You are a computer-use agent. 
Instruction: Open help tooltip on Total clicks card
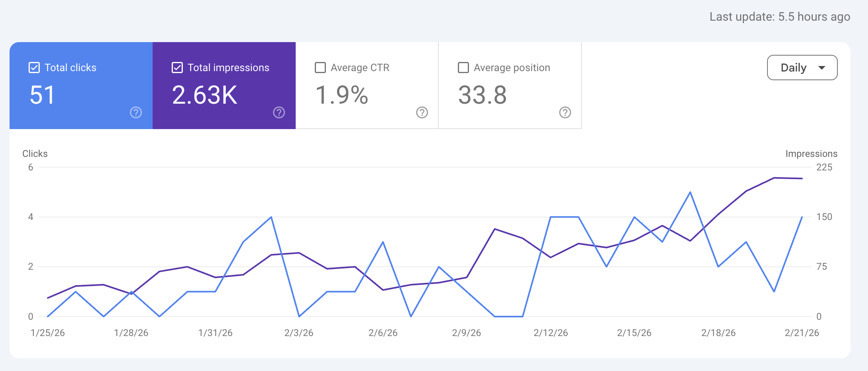(136, 113)
